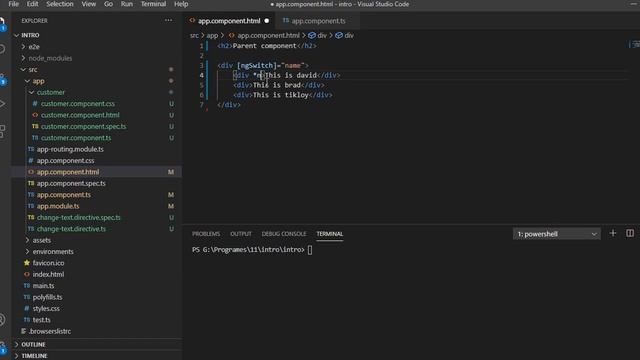
Task: Open styles.css file
Action: click(46, 309)
